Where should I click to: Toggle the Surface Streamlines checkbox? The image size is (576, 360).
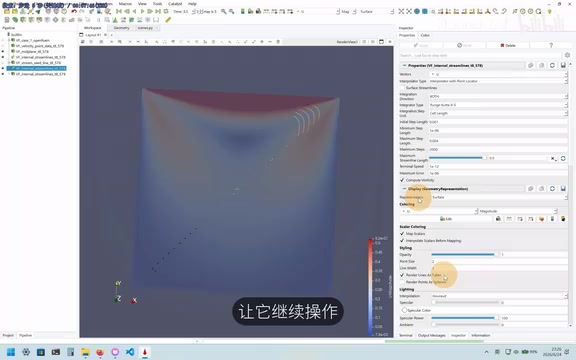[402, 88]
